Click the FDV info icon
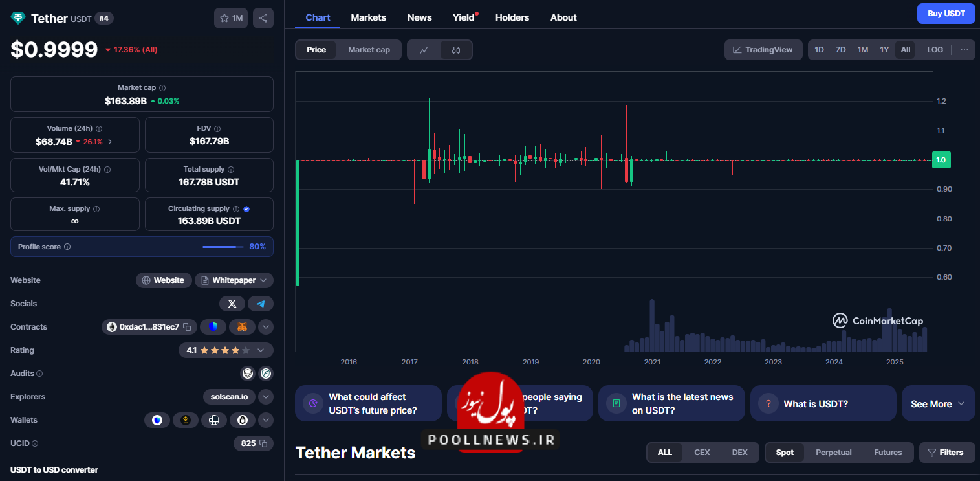The width and height of the screenshot is (980, 481). point(217,129)
